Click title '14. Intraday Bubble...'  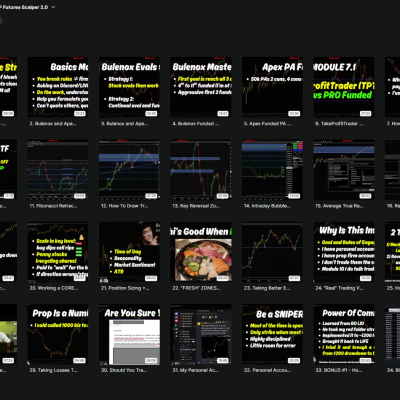tap(267, 206)
